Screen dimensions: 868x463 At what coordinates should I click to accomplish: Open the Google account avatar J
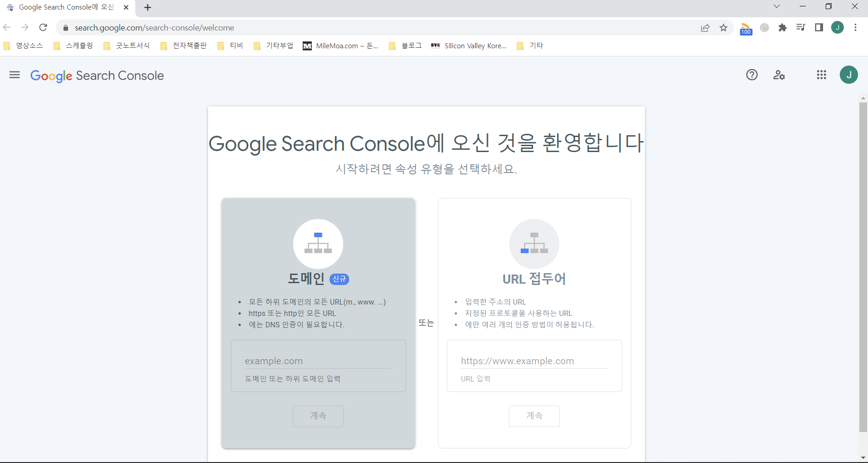point(849,75)
